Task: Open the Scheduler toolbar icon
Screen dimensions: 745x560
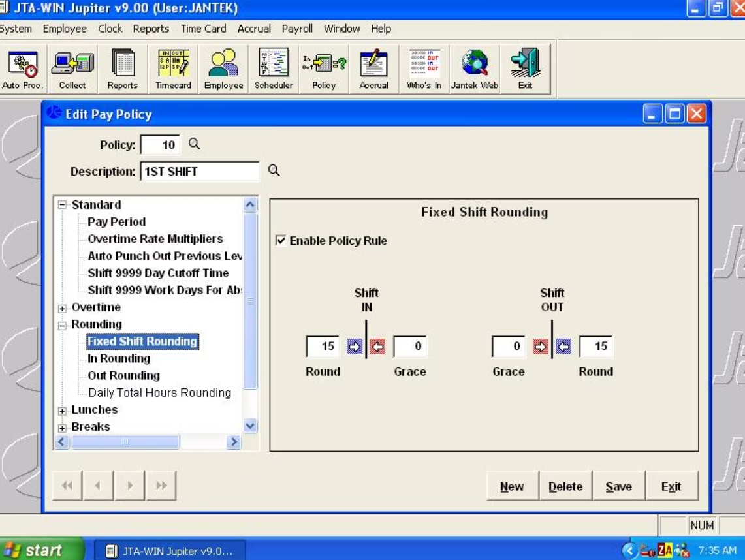Action: point(274,69)
